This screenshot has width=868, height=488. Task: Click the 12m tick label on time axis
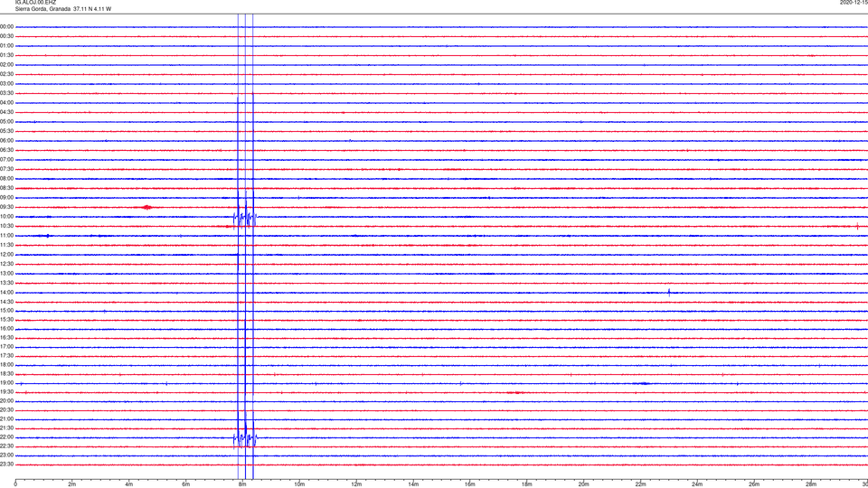(356, 484)
